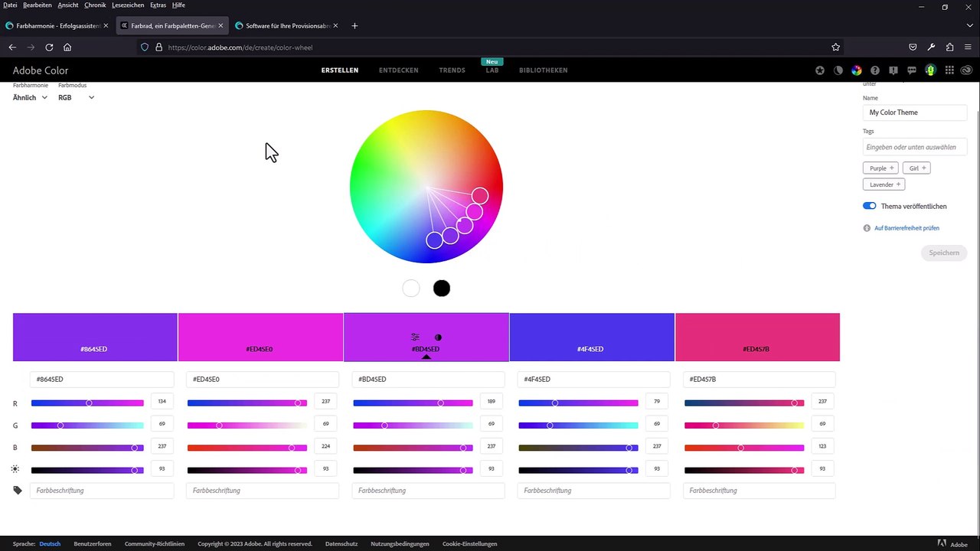The width and height of the screenshot is (980, 551).
Task: Click the #BD45ED hex input field
Action: [x=428, y=380]
